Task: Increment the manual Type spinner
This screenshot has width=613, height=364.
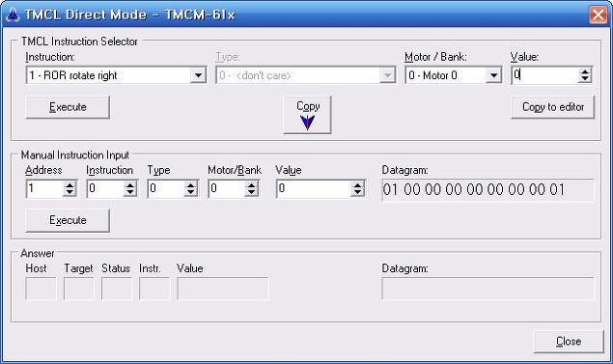Action: [x=191, y=185]
